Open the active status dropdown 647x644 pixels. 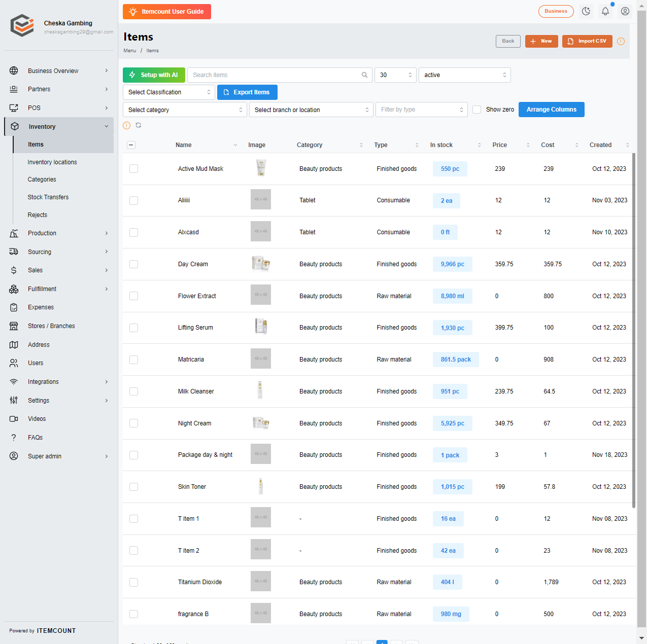(x=465, y=75)
